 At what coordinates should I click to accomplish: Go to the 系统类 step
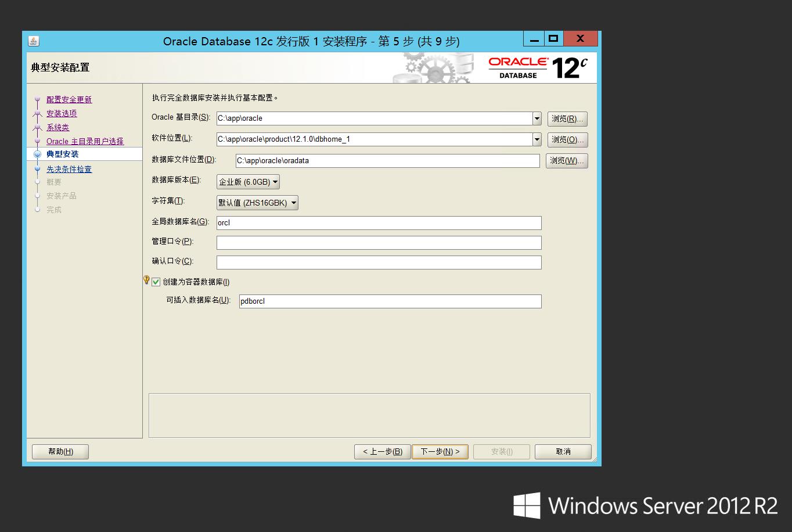(57, 127)
